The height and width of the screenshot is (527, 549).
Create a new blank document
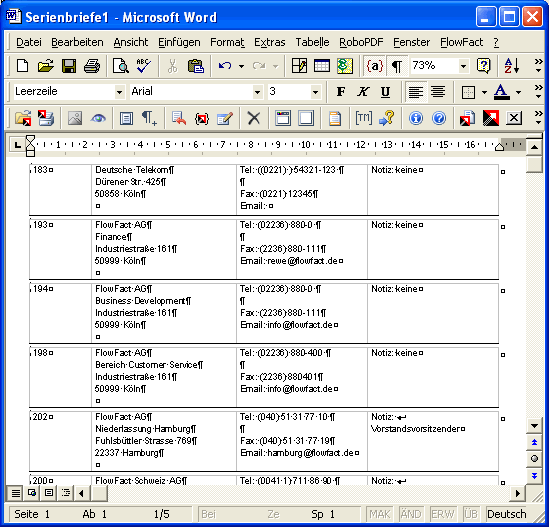tap(23, 66)
